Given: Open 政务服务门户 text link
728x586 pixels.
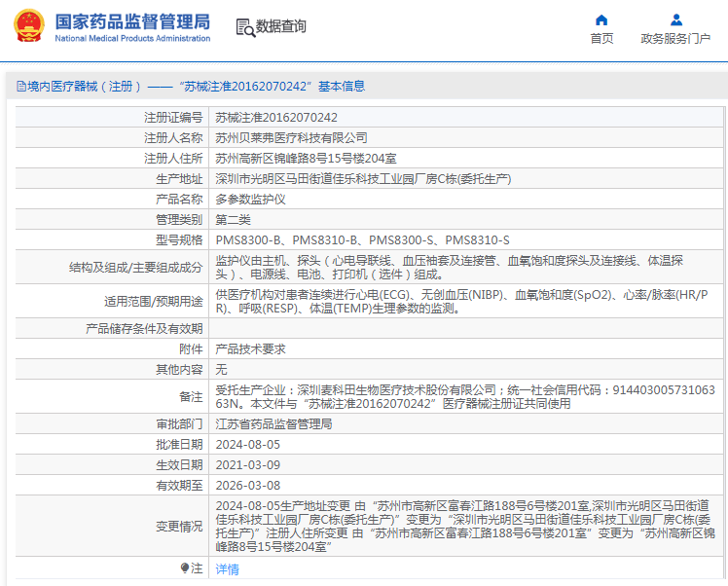Looking at the screenshot, I should pyautogui.click(x=675, y=39).
